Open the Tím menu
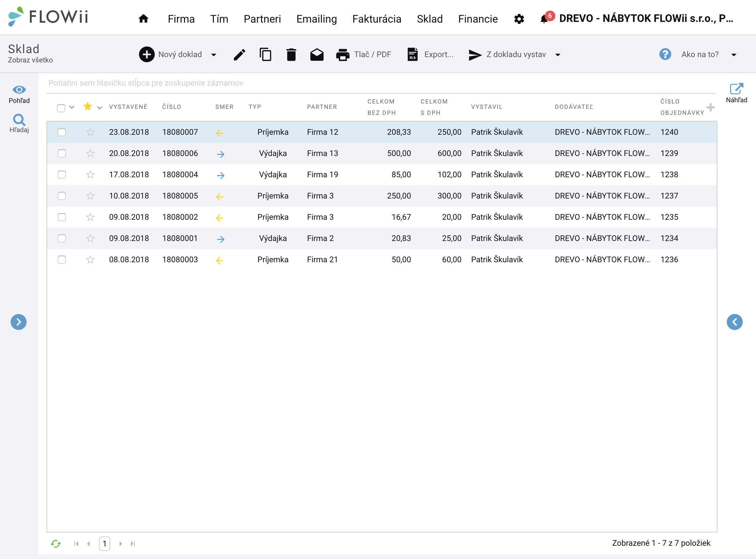This screenshot has height=559, width=756. tap(219, 19)
